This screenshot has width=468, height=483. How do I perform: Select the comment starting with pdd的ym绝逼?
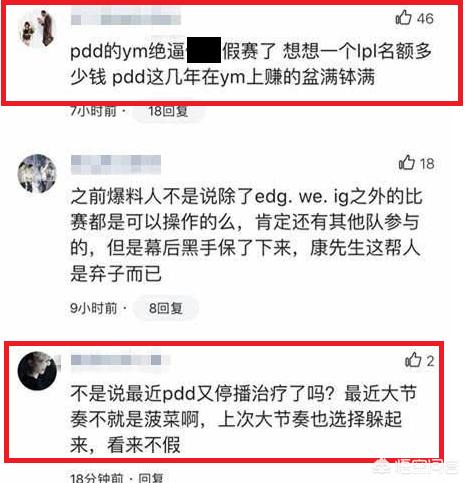coord(251,64)
